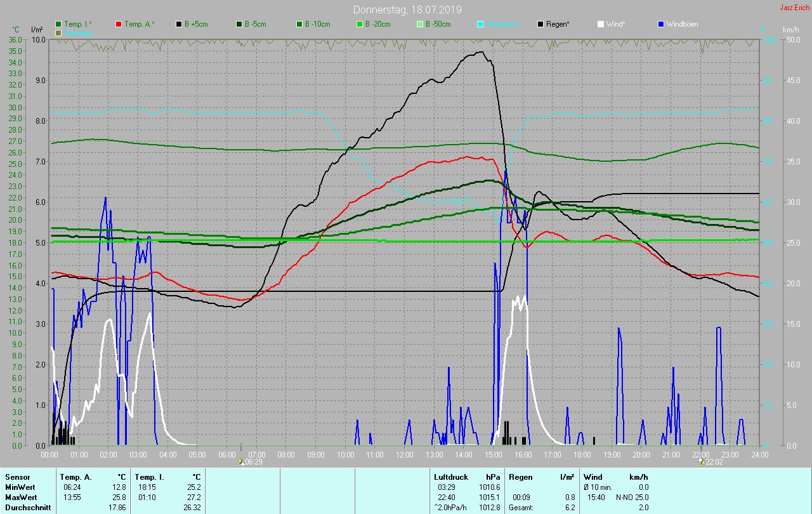Viewport: 812px width, 514px height.
Task: Click the '12:00' time axis label
Action: 404,454
